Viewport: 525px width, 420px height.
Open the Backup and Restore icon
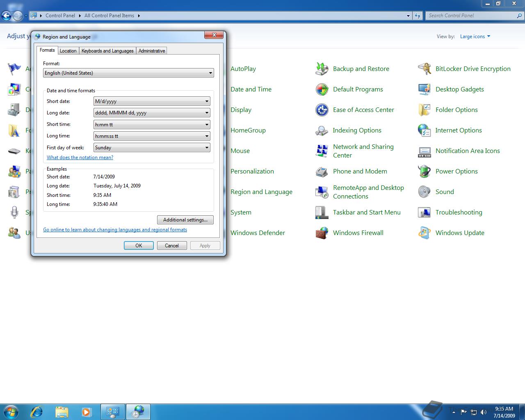(x=322, y=69)
